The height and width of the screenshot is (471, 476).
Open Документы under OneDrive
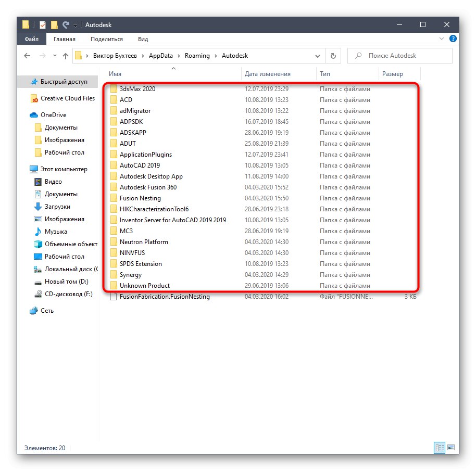point(56,128)
